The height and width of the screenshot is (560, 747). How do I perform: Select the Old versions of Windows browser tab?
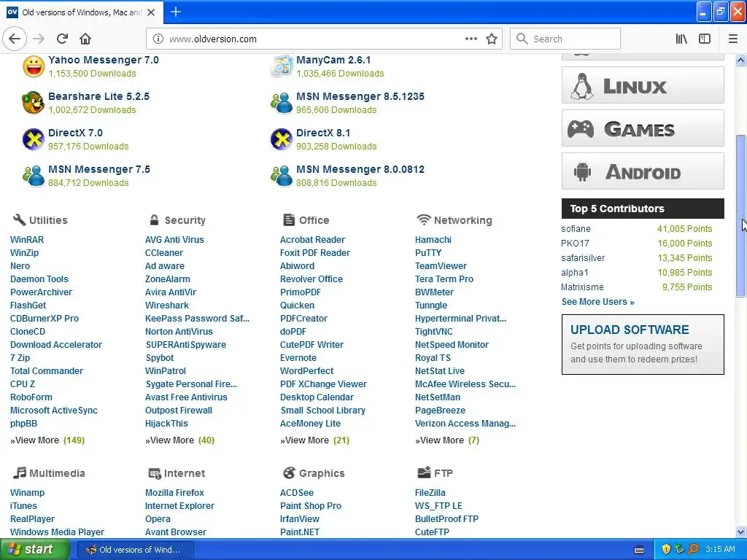pyautogui.click(x=82, y=12)
